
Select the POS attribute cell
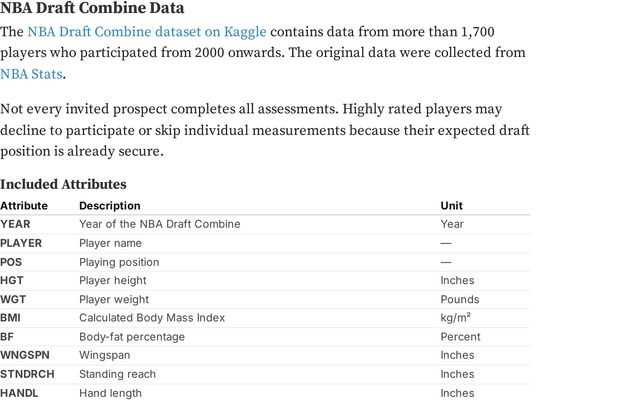(11, 262)
